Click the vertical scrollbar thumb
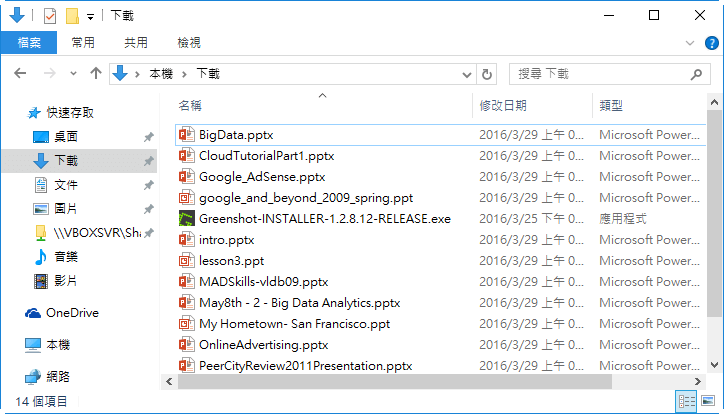Image resolution: width=724 pixels, height=414 pixels. (714, 213)
